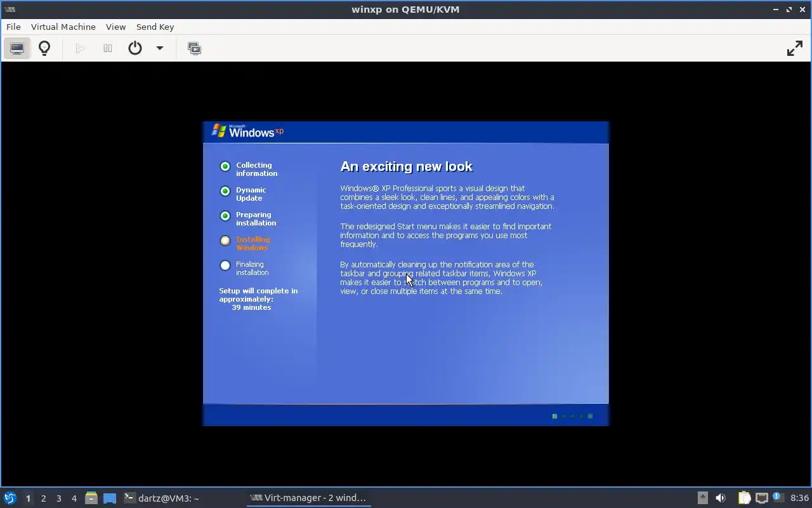Launch the file manager from taskbar

coord(91,498)
